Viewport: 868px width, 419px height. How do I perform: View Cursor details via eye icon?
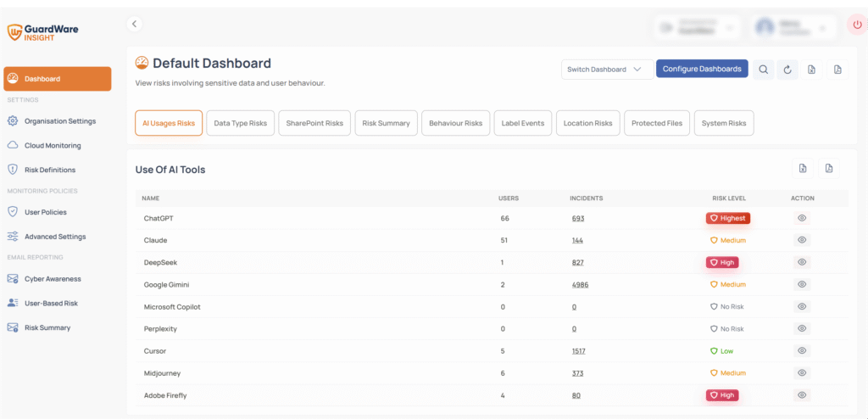point(802,351)
